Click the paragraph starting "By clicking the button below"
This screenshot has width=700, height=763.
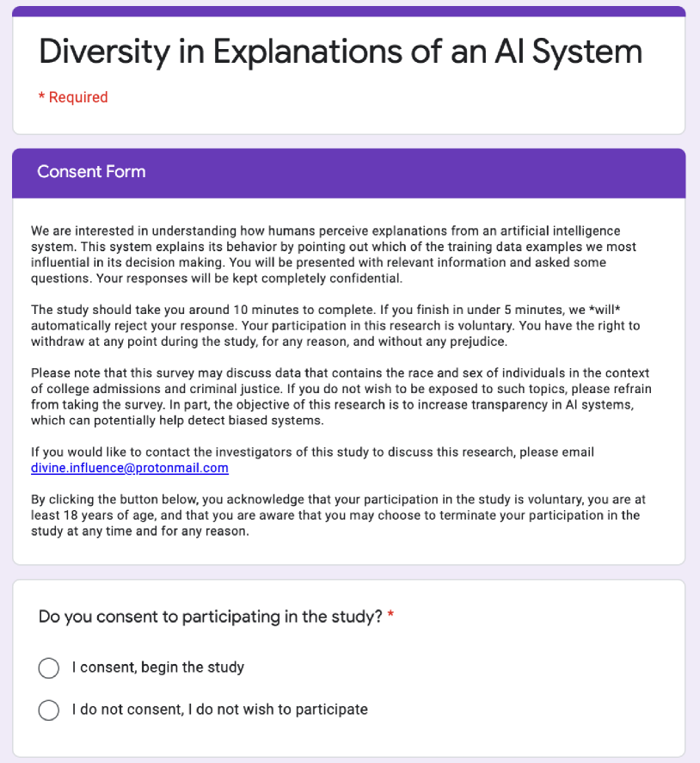click(x=335, y=514)
